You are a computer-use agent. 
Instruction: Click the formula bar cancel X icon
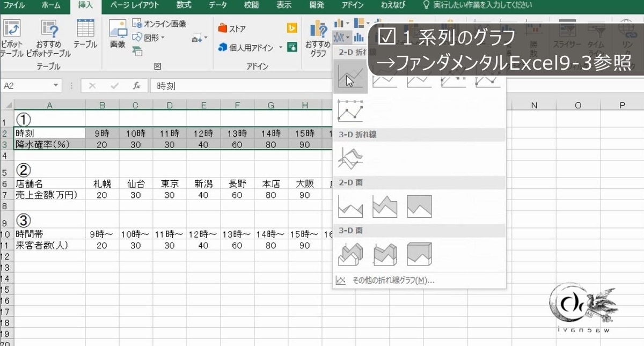tap(92, 86)
